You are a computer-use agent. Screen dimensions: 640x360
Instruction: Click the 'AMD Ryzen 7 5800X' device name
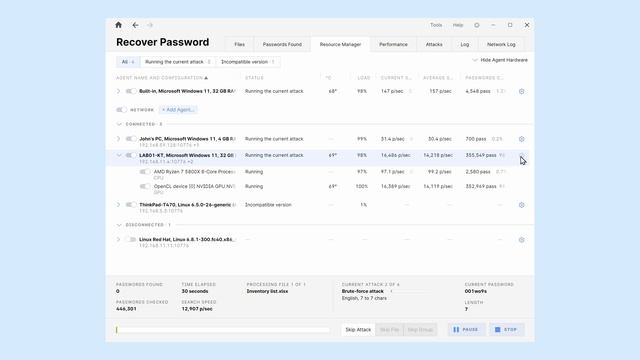194,171
